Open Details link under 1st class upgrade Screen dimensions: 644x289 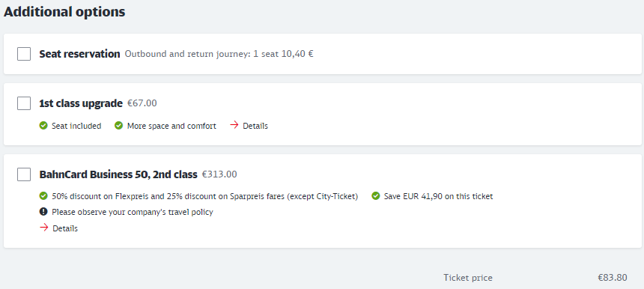coord(255,126)
